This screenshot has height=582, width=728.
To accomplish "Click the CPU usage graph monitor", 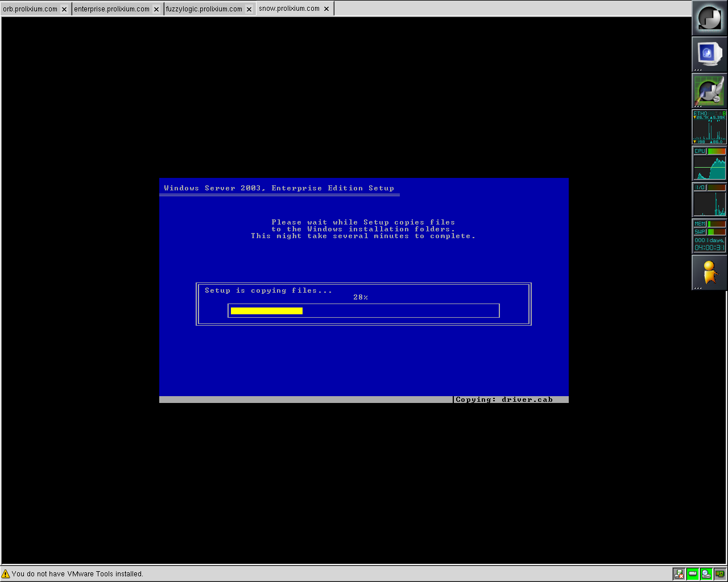I will pos(709,164).
